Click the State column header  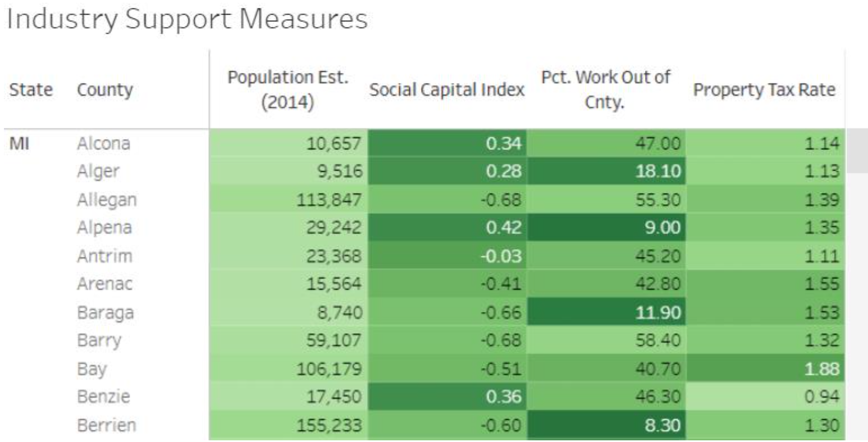(x=31, y=90)
